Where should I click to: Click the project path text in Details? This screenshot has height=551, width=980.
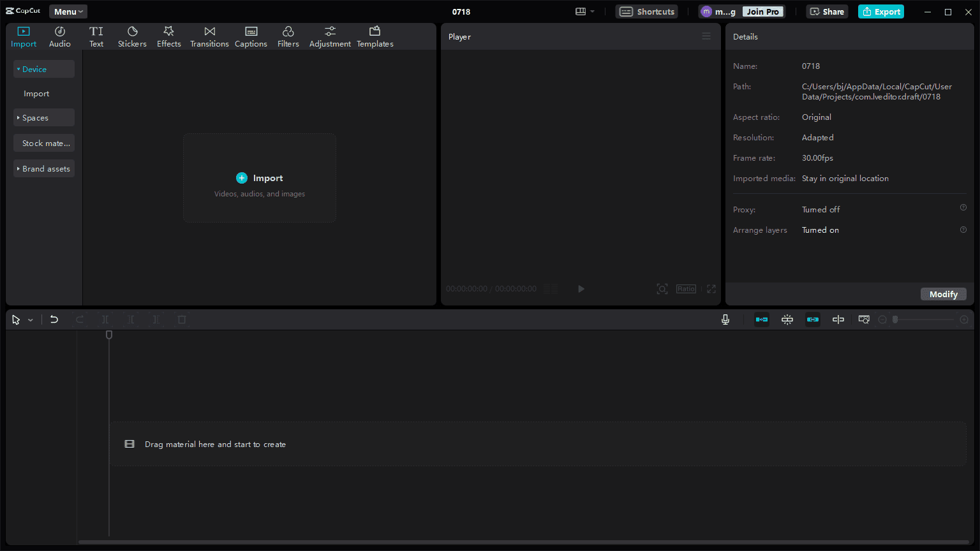pyautogui.click(x=877, y=92)
